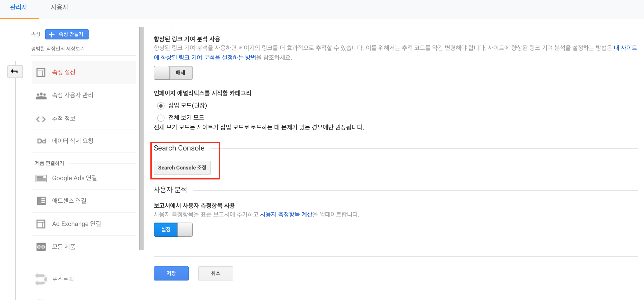Click the Google Ads 연결 icon
Screen dimensions: 644x300
pyautogui.click(x=41, y=178)
